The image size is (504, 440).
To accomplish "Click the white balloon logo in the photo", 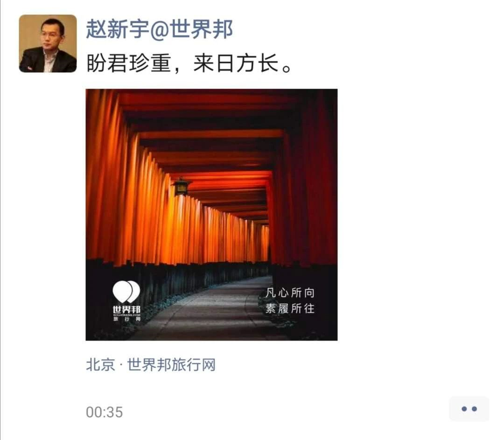I will (x=126, y=292).
